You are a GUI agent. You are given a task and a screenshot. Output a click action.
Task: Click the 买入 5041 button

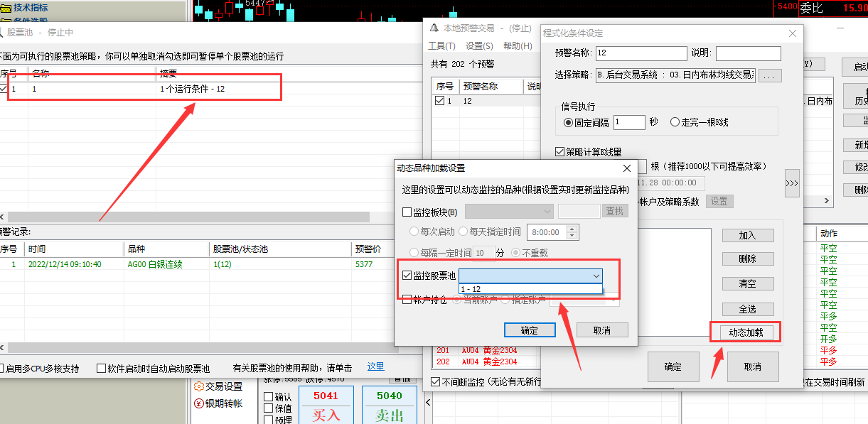point(326,405)
